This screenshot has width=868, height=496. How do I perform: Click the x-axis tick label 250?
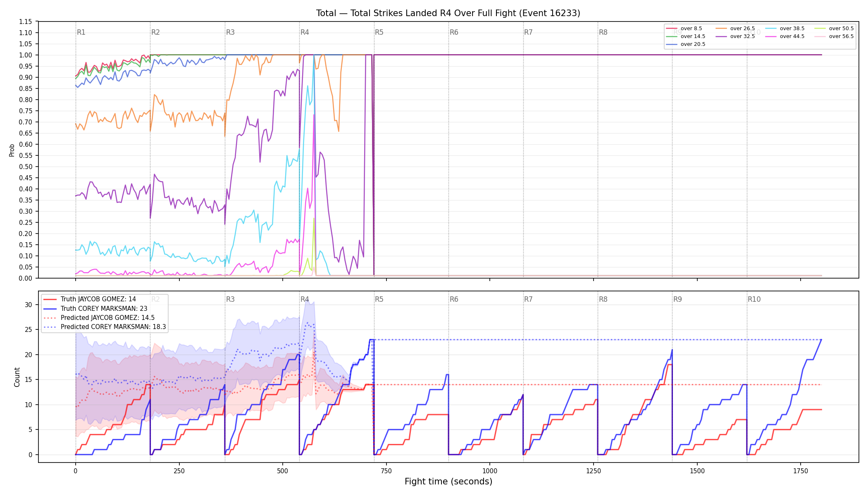coord(179,471)
